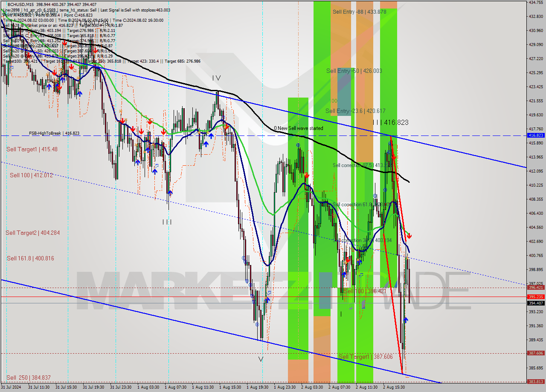Click the 1 Aug 19:30 time axis label

tap(257, 388)
